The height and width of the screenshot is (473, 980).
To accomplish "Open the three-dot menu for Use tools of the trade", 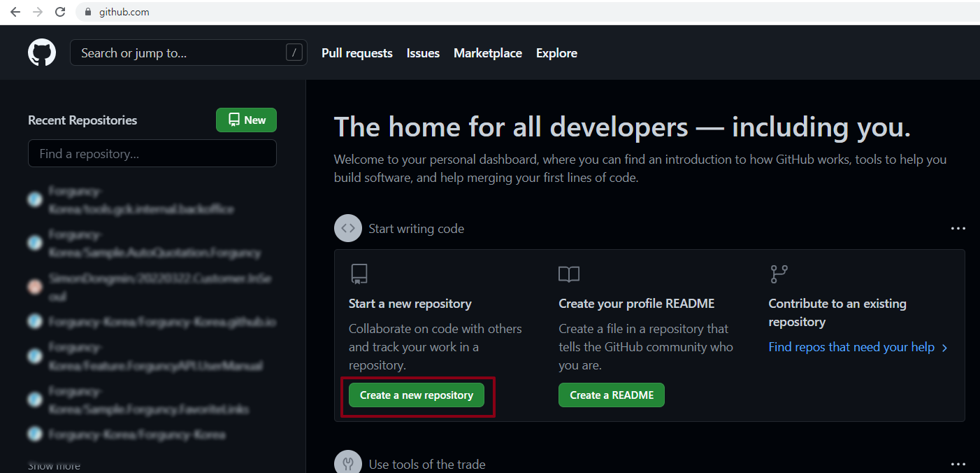I will coord(958,464).
